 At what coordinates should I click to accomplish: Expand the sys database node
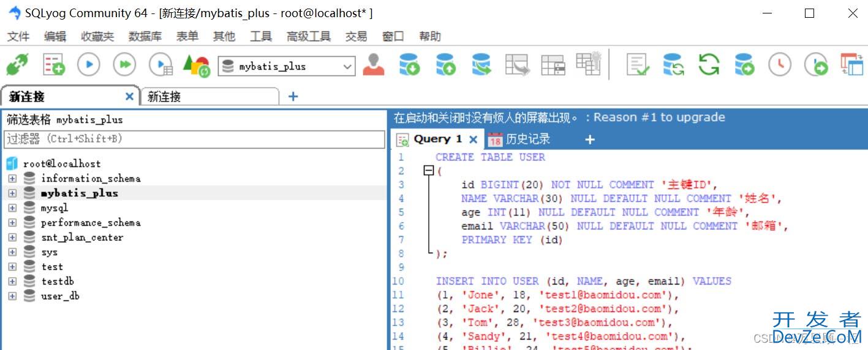pos(12,252)
